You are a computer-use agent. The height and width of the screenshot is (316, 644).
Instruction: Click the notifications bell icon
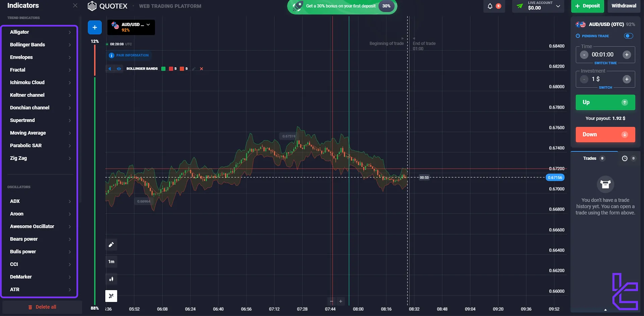coord(490,6)
